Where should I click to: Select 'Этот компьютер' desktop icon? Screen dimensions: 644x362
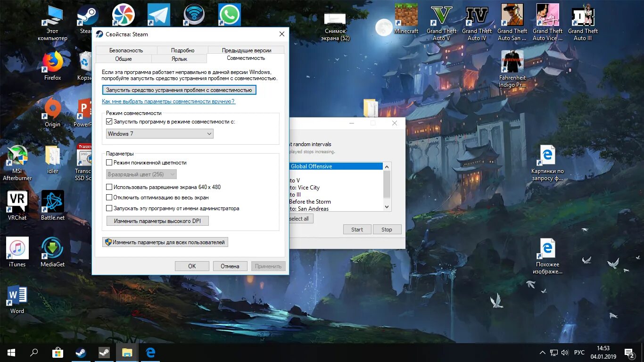pyautogui.click(x=53, y=23)
